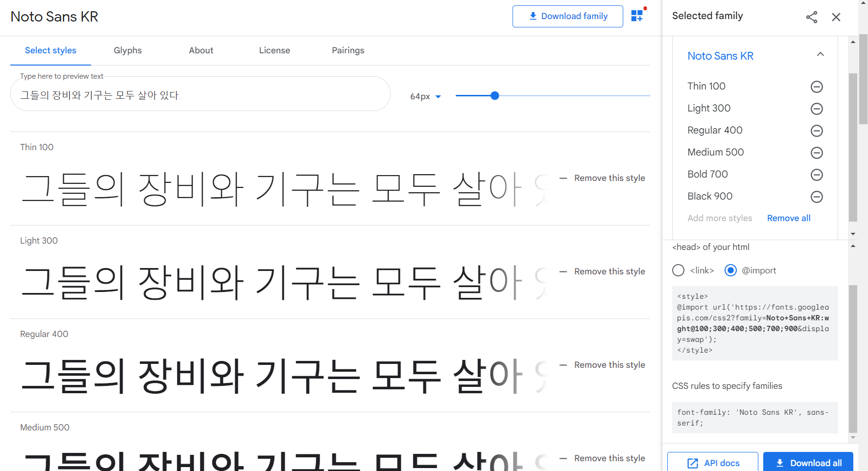Click 'Bold 700' in selected family list
Screen dimensions: 868x471
pos(707,174)
